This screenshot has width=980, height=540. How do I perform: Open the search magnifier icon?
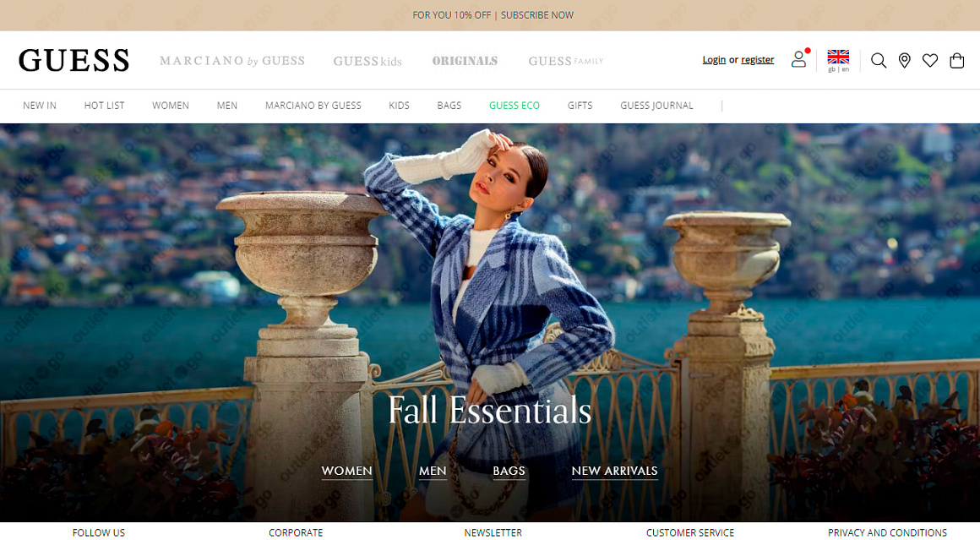coord(878,61)
